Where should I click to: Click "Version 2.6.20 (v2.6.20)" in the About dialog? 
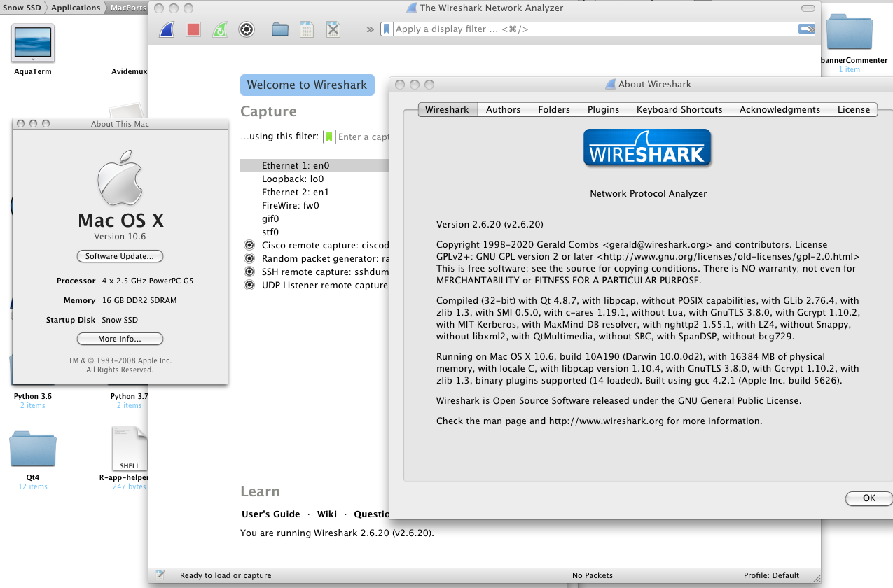tap(490, 225)
